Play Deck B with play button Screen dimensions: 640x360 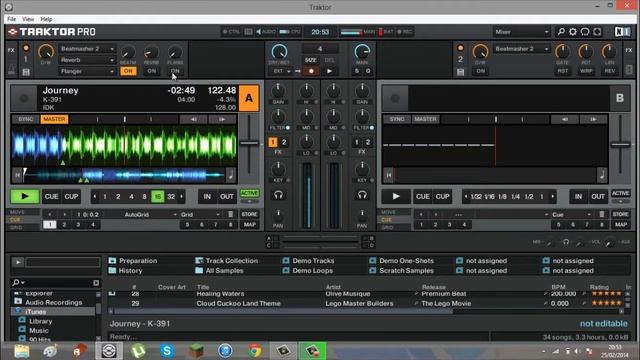[396, 196]
